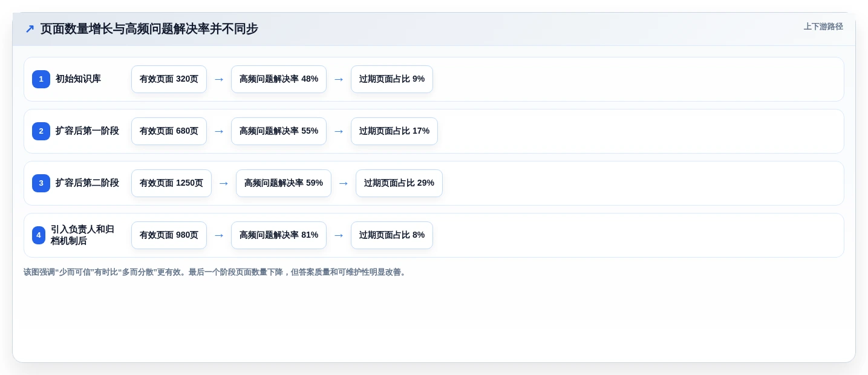Select the 有效页面 680页 chip

point(169,131)
